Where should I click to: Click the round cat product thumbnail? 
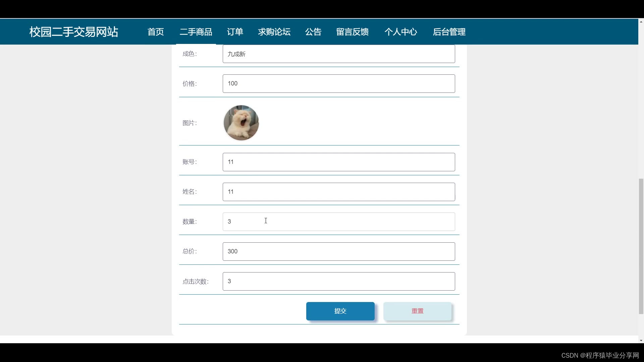(241, 123)
